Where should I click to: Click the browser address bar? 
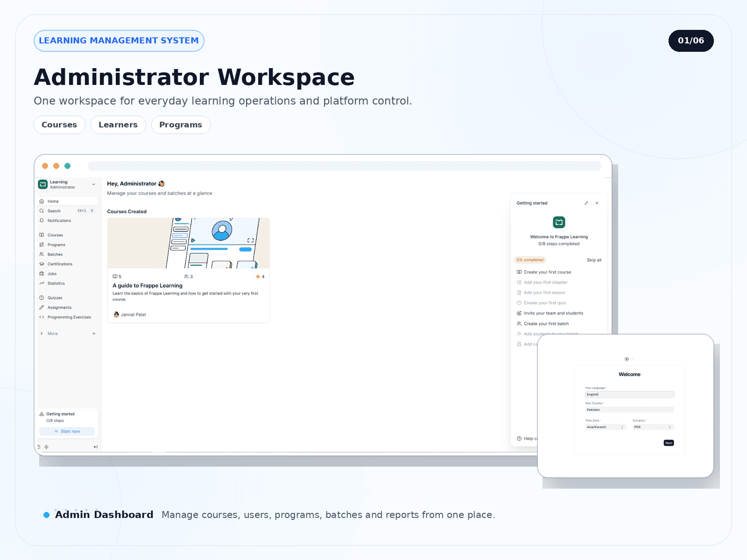tap(345, 166)
